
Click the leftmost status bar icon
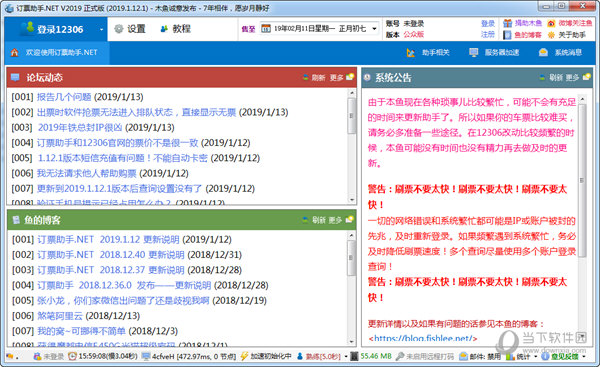point(10,356)
